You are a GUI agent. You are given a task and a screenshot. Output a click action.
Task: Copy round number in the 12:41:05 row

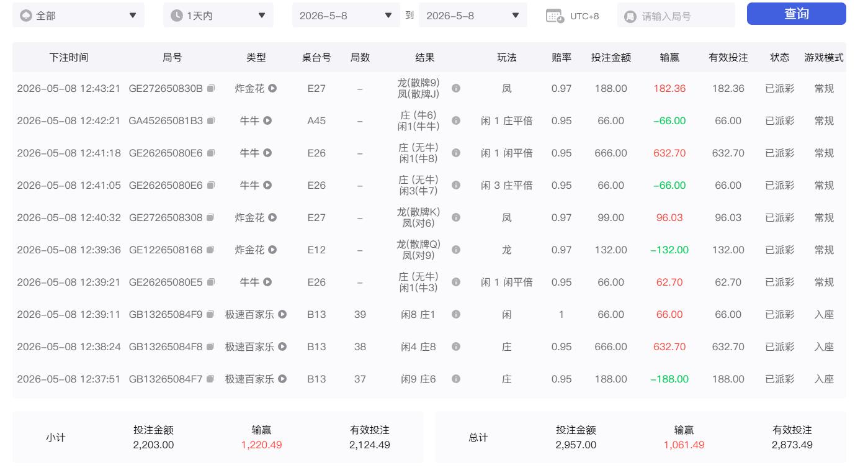click(x=211, y=186)
